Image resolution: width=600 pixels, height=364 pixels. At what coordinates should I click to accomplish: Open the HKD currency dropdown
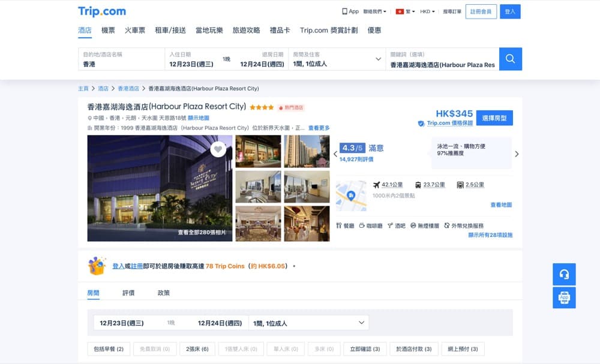[x=427, y=11]
